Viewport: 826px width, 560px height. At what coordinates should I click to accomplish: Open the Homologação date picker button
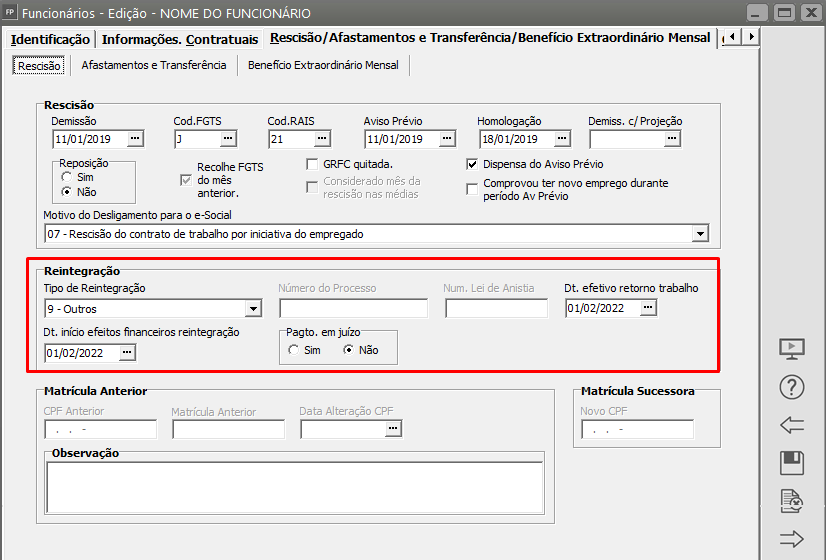pyautogui.click(x=562, y=139)
